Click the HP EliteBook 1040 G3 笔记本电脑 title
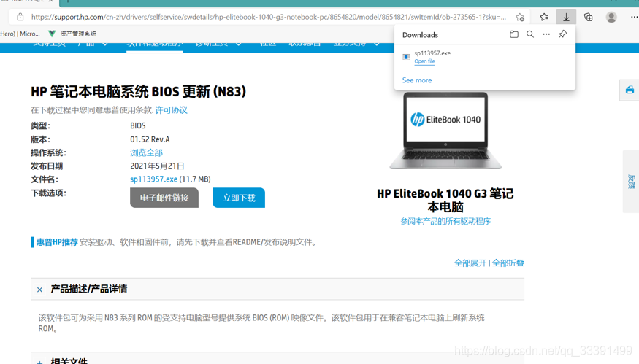Screen dimensions: 639x364 (x=445, y=201)
